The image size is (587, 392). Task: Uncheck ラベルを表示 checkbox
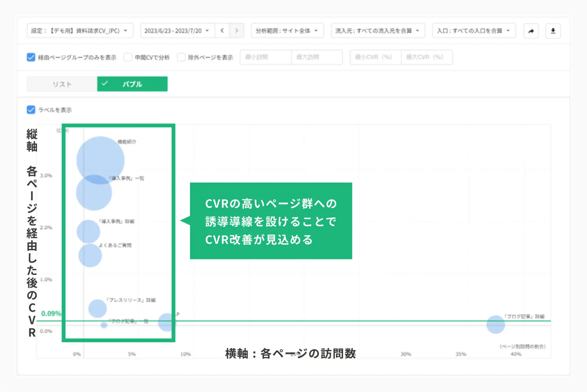31,110
